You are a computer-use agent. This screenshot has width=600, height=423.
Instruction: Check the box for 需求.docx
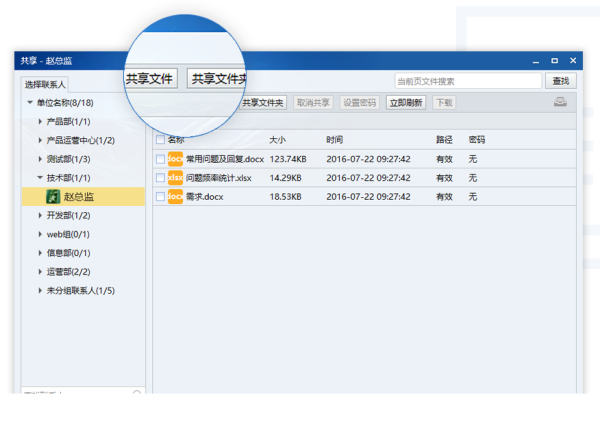(x=160, y=196)
